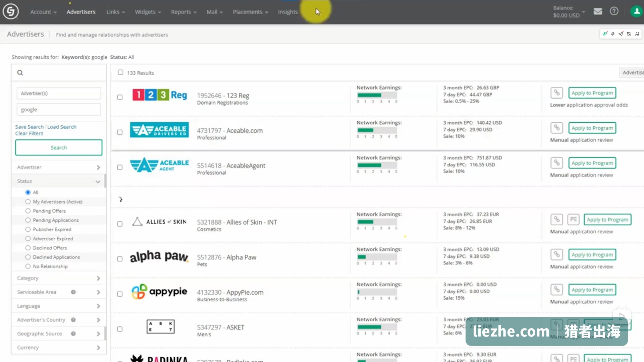Click the send arrow icon in floating toolbar

tap(621, 34)
